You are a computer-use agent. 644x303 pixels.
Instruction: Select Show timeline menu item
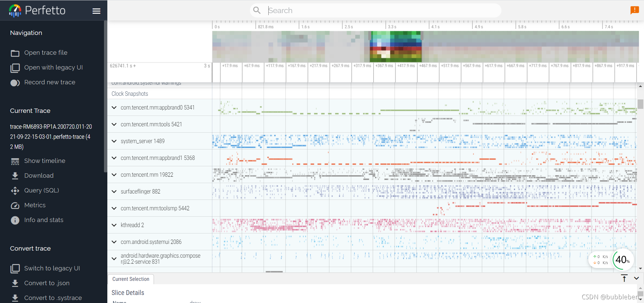pos(45,161)
